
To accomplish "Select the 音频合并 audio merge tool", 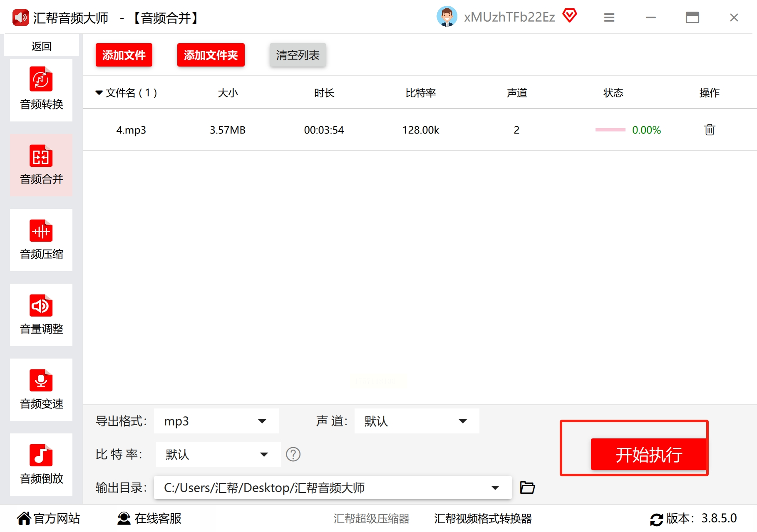I will pyautogui.click(x=41, y=165).
